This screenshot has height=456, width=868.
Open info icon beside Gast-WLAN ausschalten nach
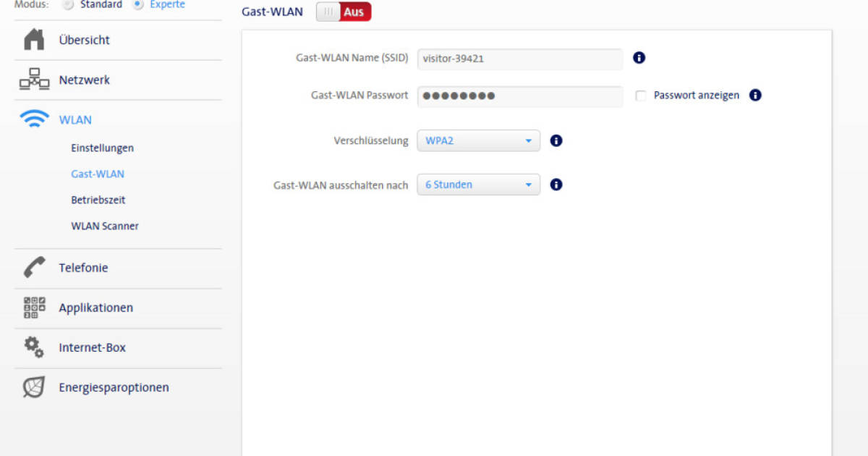click(x=556, y=185)
